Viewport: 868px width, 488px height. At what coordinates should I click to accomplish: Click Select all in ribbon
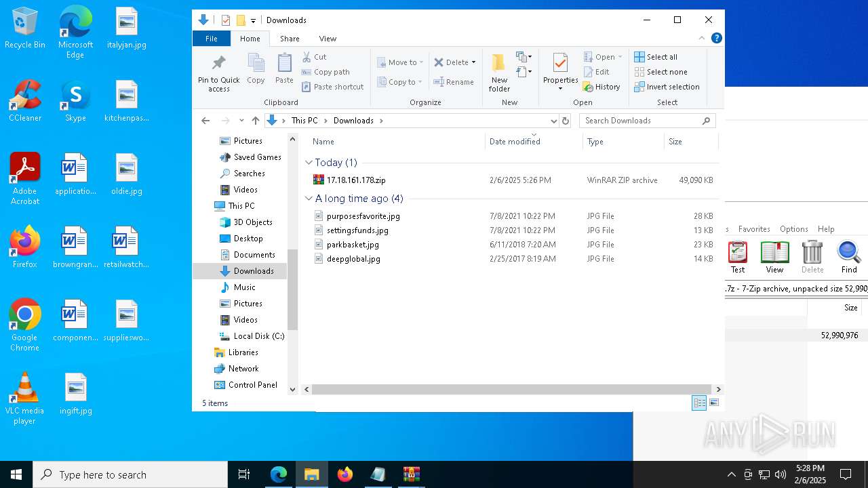point(656,57)
